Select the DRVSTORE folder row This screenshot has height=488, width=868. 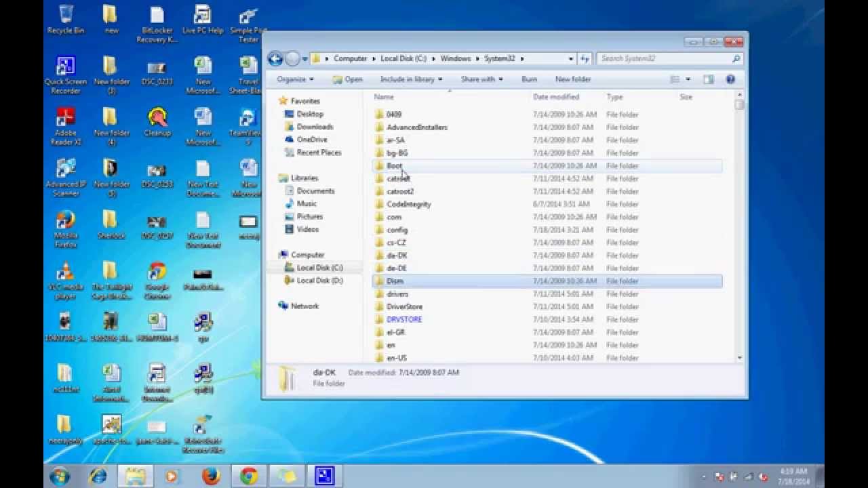coord(547,319)
